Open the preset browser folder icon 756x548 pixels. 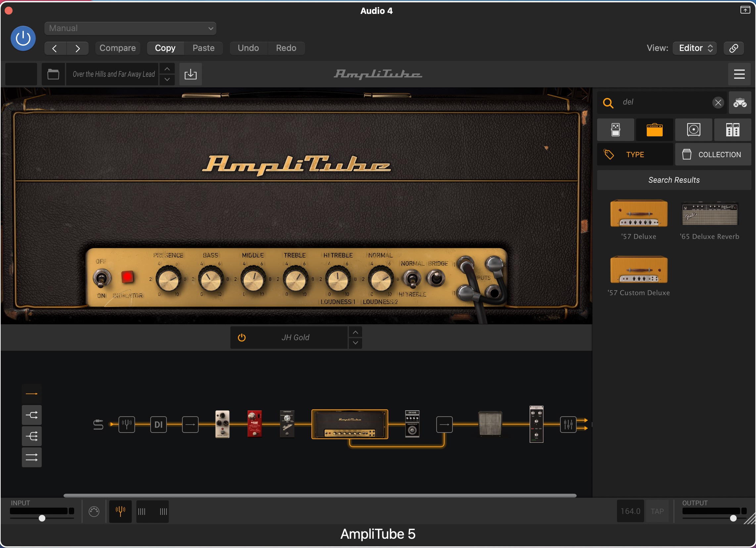(53, 74)
